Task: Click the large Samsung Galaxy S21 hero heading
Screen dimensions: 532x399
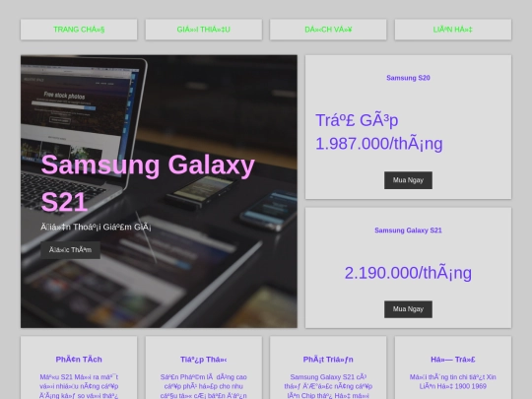Action: pos(148,183)
